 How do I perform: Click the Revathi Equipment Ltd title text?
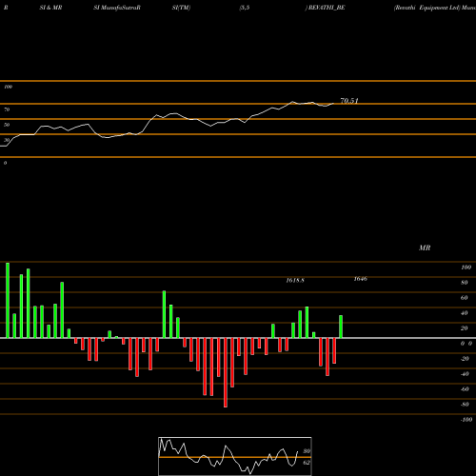point(426,8)
